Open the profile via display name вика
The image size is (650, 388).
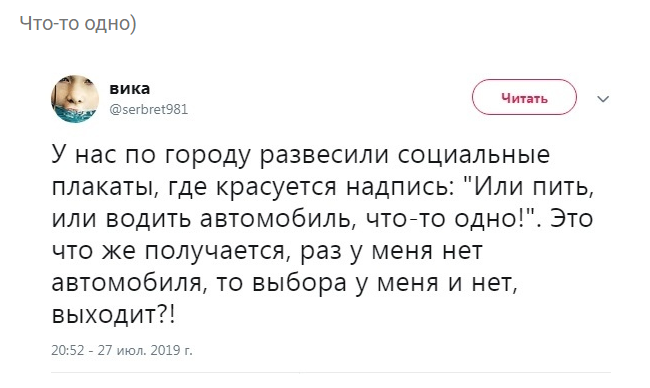[130, 89]
